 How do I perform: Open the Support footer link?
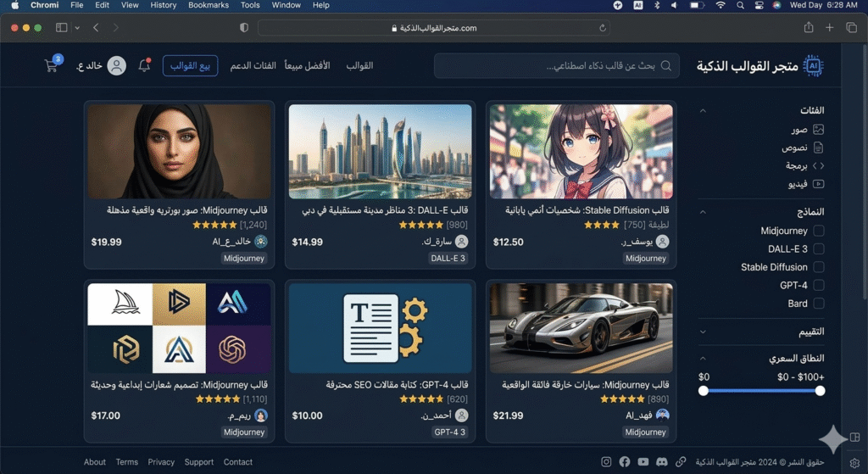coord(198,462)
